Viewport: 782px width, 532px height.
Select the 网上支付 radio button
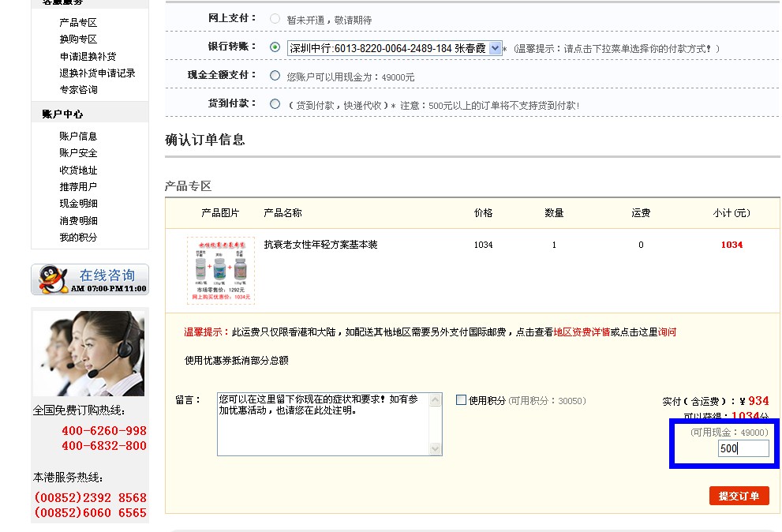coord(275,19)
